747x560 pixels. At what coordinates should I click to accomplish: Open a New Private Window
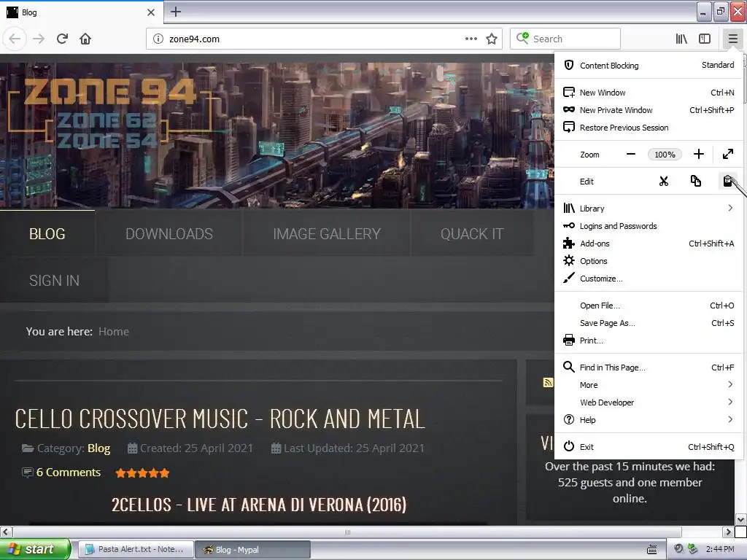coord(649,110)
